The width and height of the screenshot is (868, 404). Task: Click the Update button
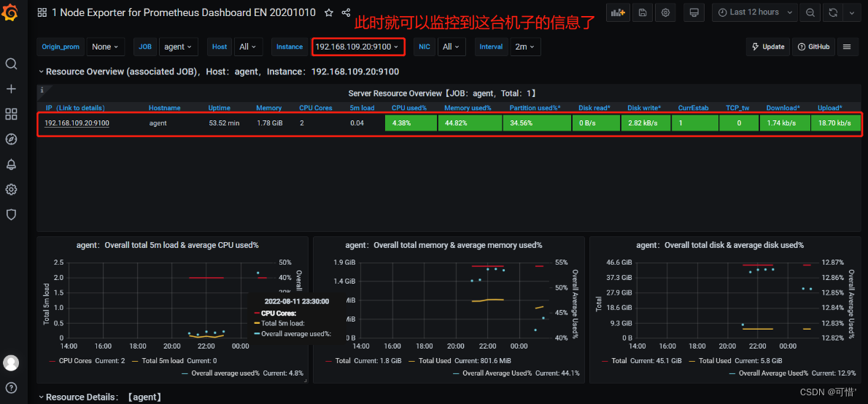pos(768,47)
